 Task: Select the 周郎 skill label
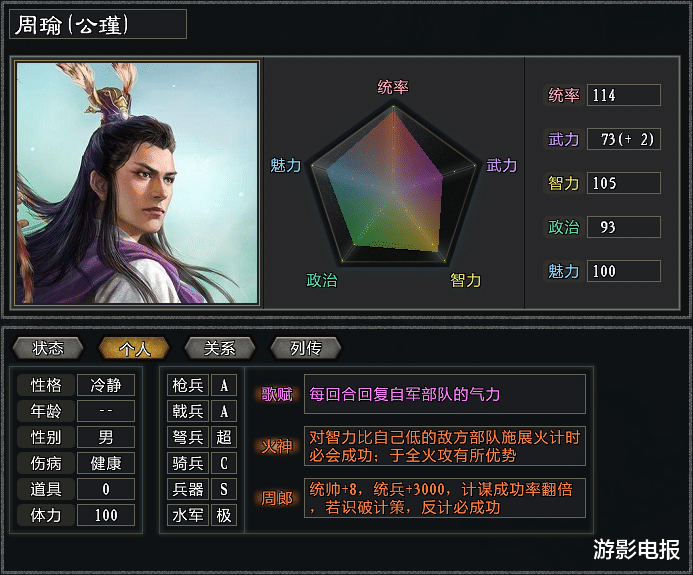[x=277, y=498]
